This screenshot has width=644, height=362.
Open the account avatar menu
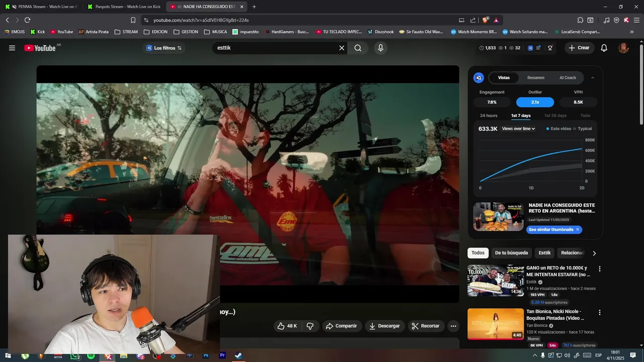click(623, 48)
